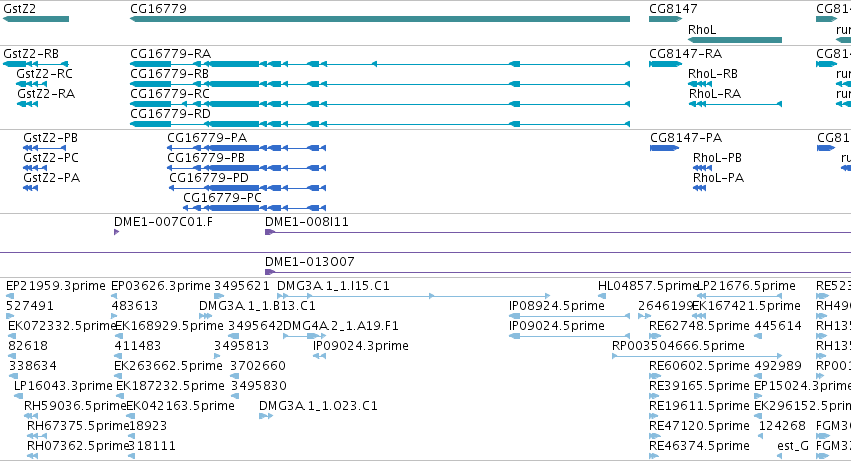Screen dimensions: 851x461
Task: Click the GstZ2-RA transcript label
Action: coord(46,94)
